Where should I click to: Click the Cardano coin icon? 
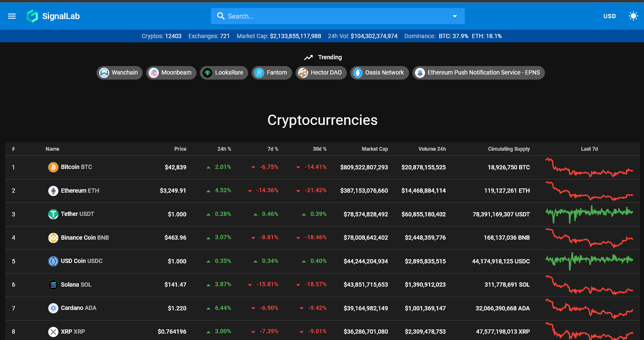tap(53, 308)
